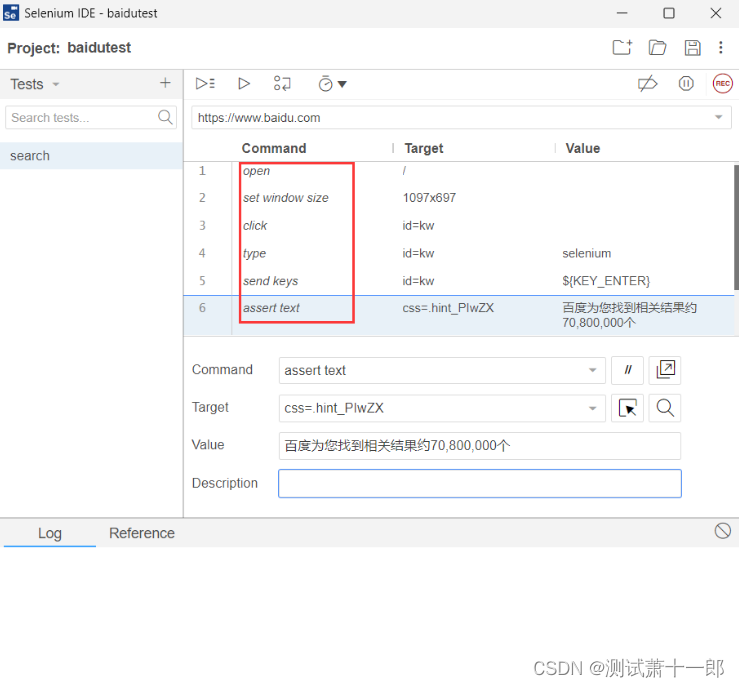Switch to the Reference tab
The width and height of the screenshot is (739, 688).
click(x=142, y=533)
